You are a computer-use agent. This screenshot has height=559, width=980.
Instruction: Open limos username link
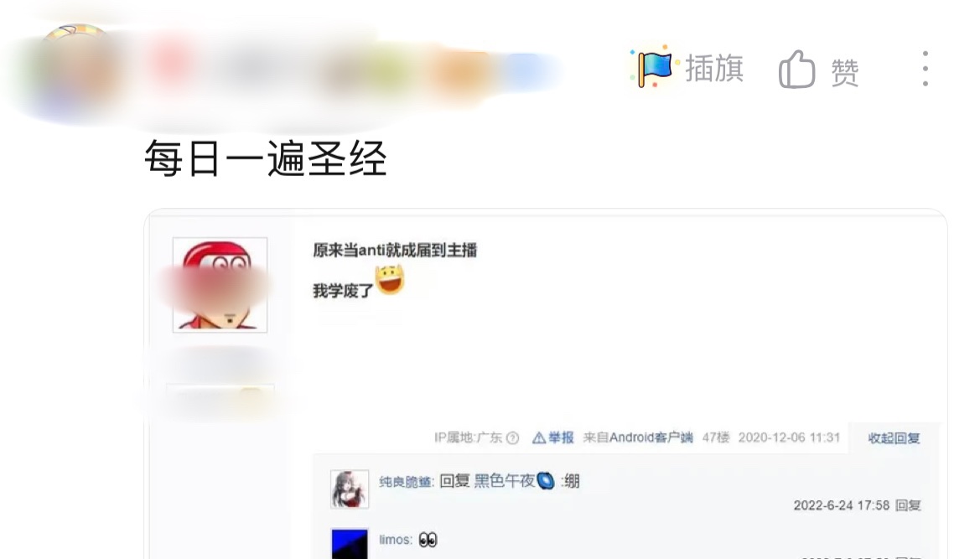[395, 540]
